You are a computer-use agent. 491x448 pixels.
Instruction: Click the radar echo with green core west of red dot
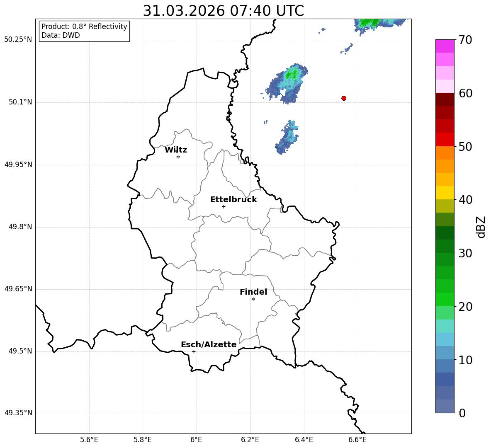click(287, 83)
